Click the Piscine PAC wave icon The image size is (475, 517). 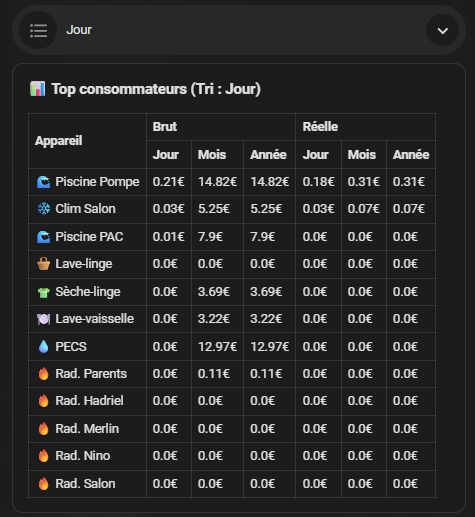pos(44,237)
